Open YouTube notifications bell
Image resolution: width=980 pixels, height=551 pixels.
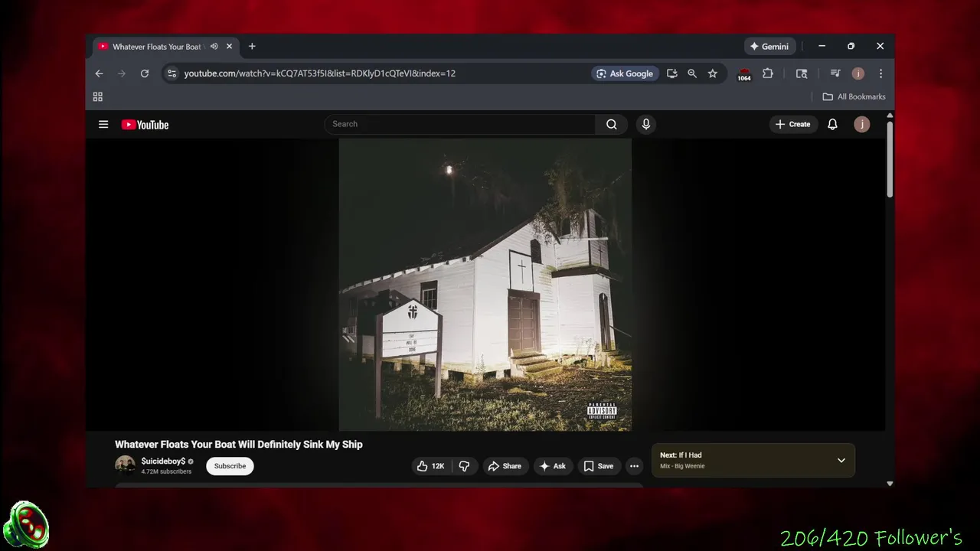[832, 124]
